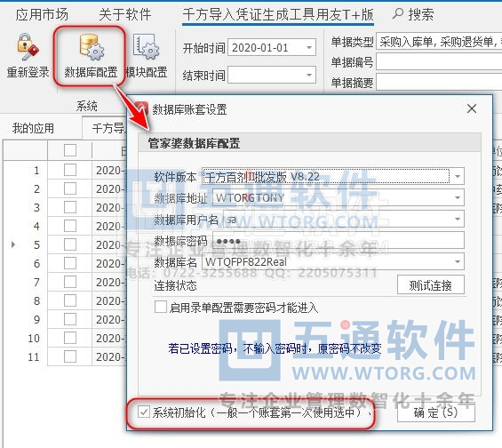Click the 单据摘要 input field
Screen dimensions: 502x448
click(x=439, y=83)
